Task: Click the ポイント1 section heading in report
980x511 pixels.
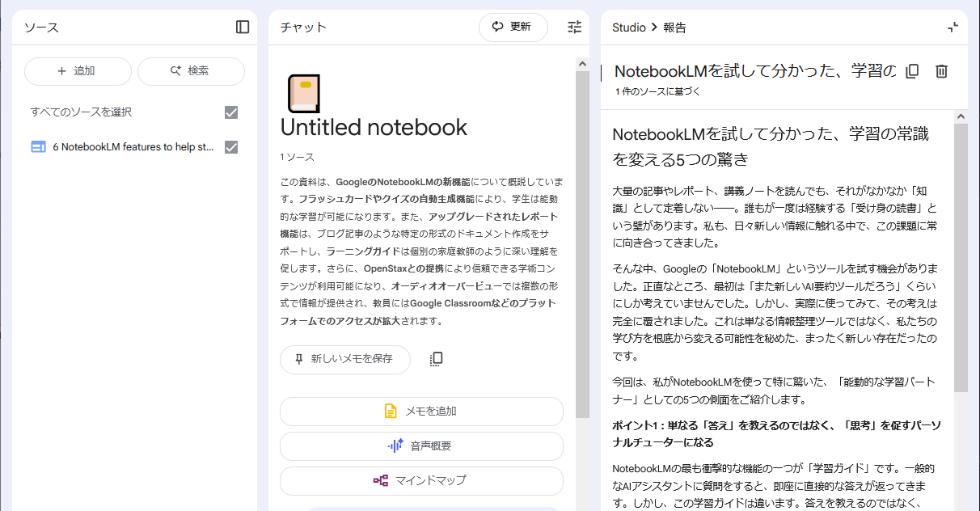Action: [x=776, y=434]
